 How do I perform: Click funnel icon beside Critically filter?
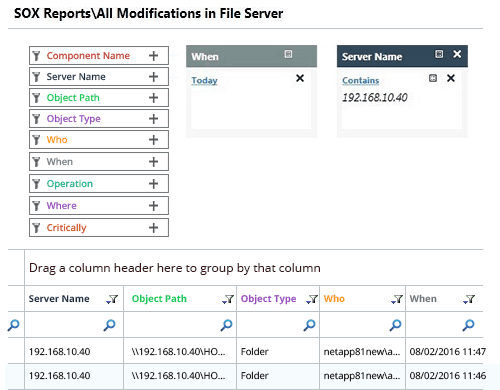tap(36, 228)
